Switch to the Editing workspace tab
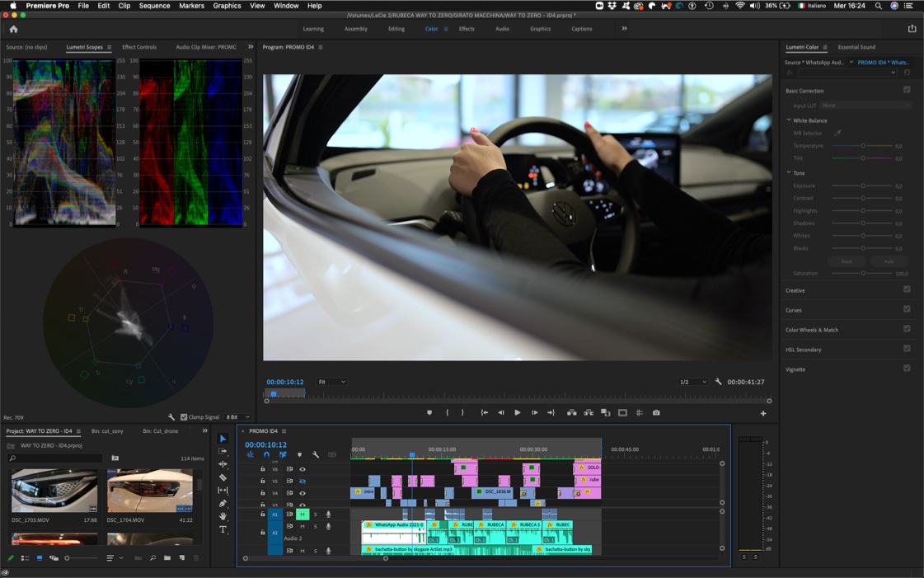 pyautogui.click(x=396, y=29)
